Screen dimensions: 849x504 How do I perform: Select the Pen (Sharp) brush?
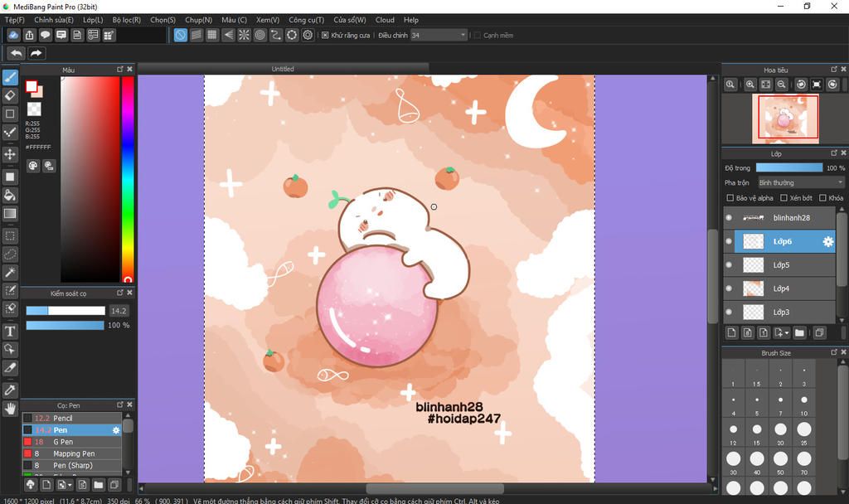72,466
